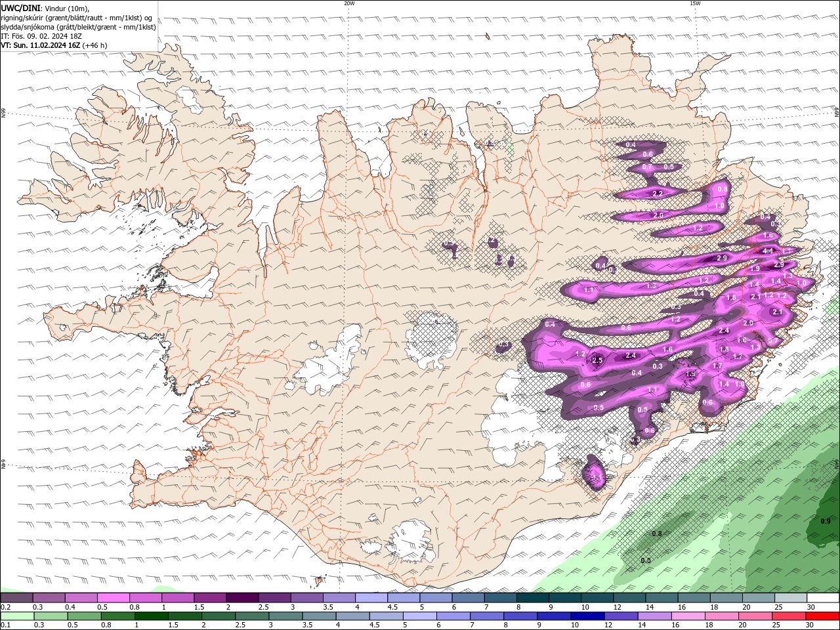
Task: Pick the light grey 25 snow swatch
Action: pos(789,598)
